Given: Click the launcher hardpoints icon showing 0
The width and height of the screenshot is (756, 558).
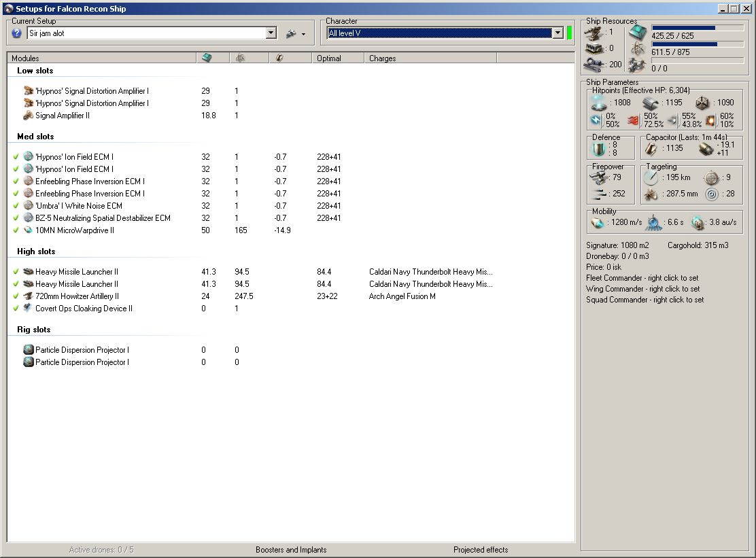Looking at the screenshot, I should coord(594,48).
